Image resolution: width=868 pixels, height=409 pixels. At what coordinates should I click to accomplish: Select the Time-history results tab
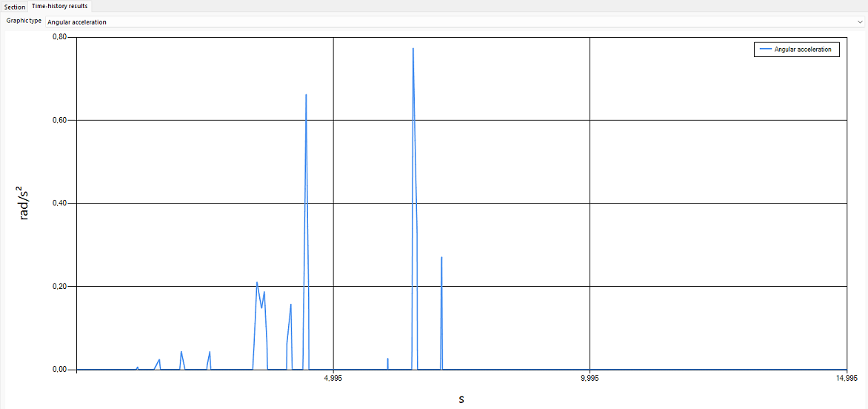pos(59,6)
